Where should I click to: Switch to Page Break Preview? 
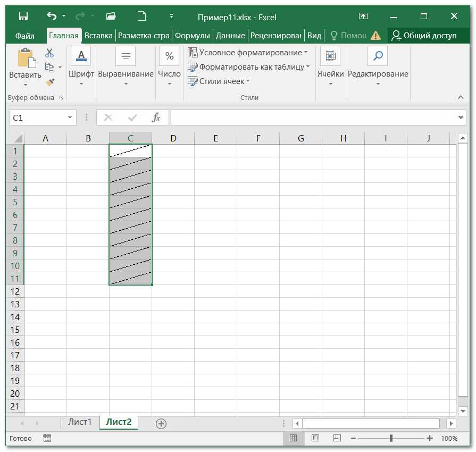337,438
